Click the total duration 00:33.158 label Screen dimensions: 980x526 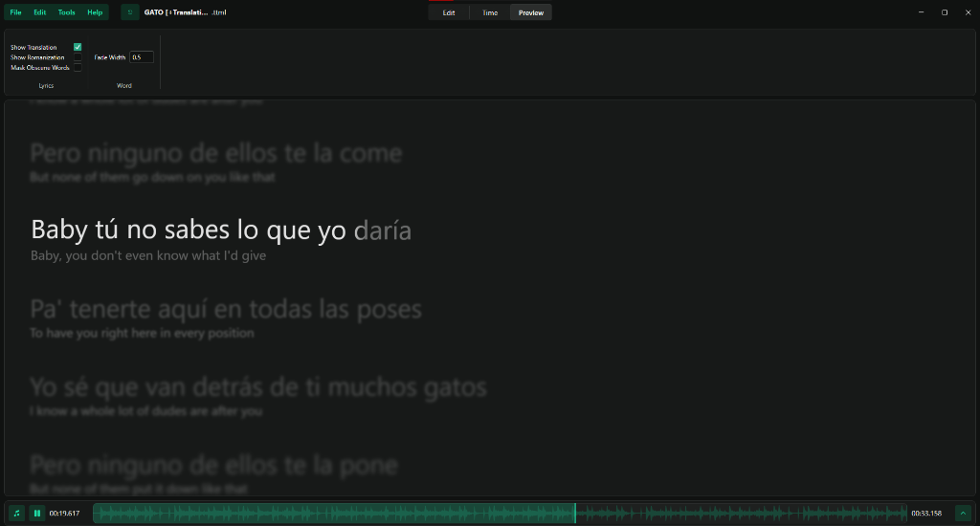click(926, 514)
